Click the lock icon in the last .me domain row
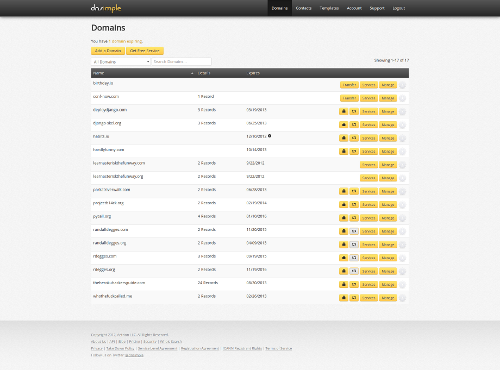 pyautogui.click(x=343, y=298)
